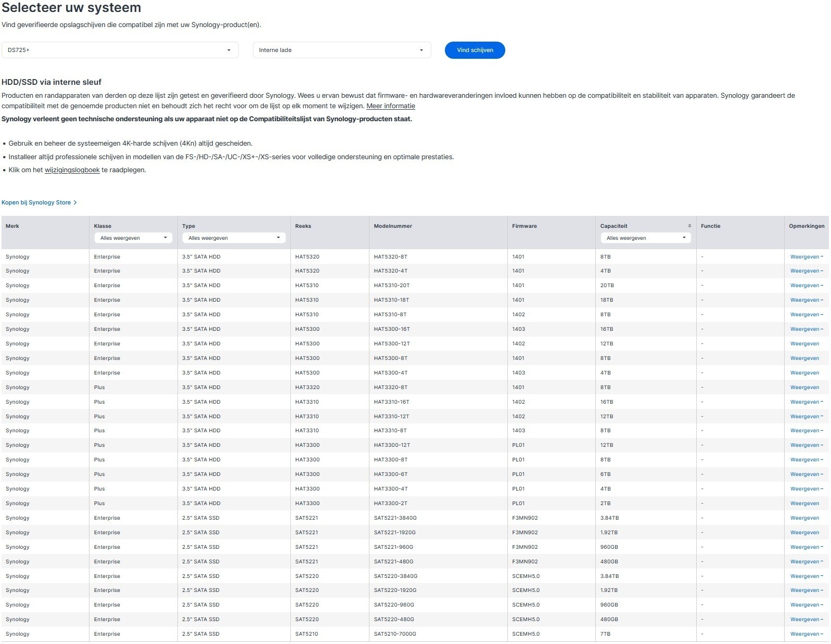Image resolution: width=831 pixels, height=644 pixels.
Task: Click Weergeven for the HAT5300-12T row
Action: click(804, 344)
